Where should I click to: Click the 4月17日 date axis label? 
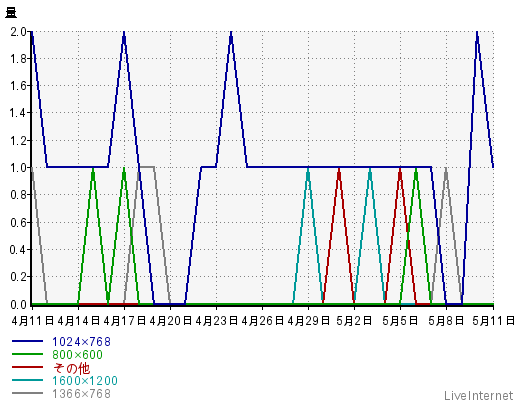point(124,321)
